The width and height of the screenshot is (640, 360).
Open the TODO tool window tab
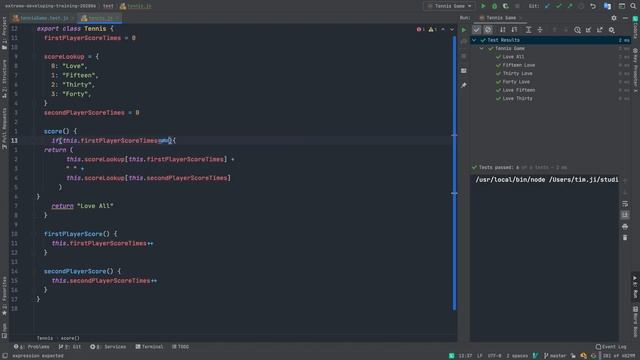pos(180,347)
